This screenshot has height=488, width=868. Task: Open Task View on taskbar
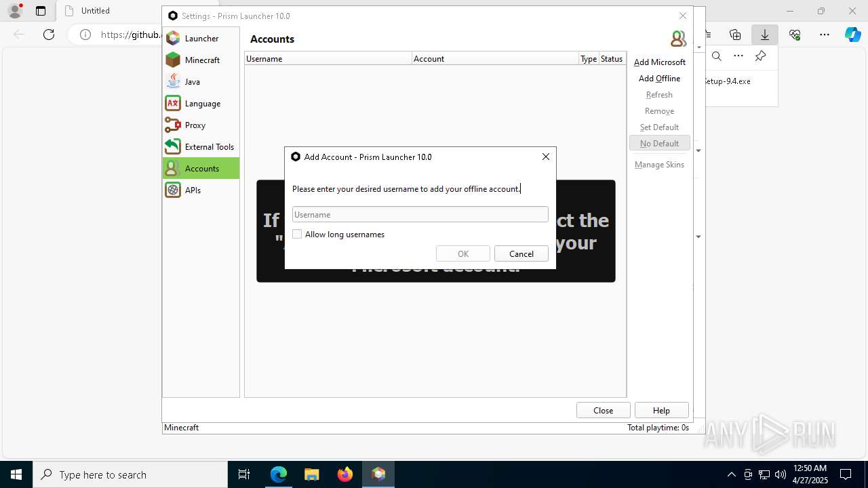(244, 474)
